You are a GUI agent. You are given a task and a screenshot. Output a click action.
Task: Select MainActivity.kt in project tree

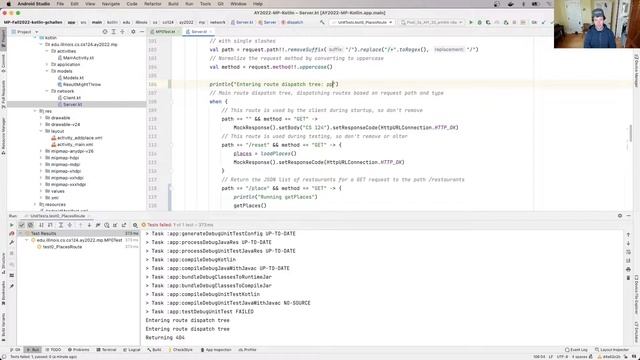(x=76, y=58)
